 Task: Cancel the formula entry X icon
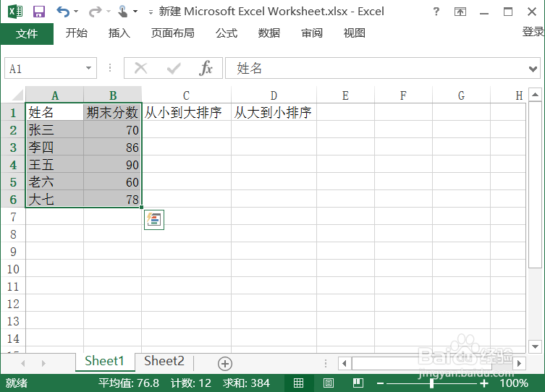pos(140,68)
